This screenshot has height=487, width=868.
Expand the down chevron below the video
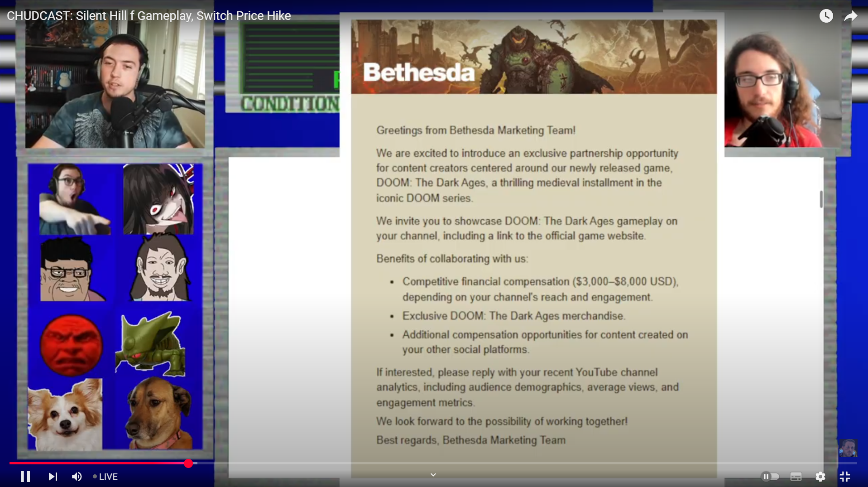tap(433, 475)
